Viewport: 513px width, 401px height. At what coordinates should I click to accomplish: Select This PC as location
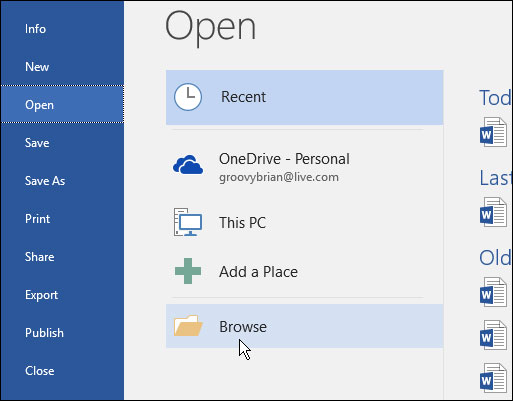pyautogui.click(x=242, y=222)
